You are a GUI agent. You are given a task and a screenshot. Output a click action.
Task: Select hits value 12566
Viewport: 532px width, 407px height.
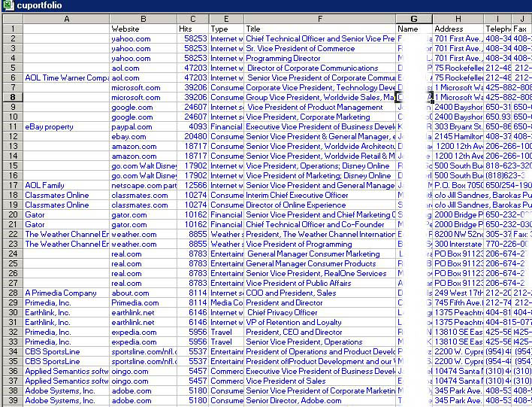pos(192,186)
